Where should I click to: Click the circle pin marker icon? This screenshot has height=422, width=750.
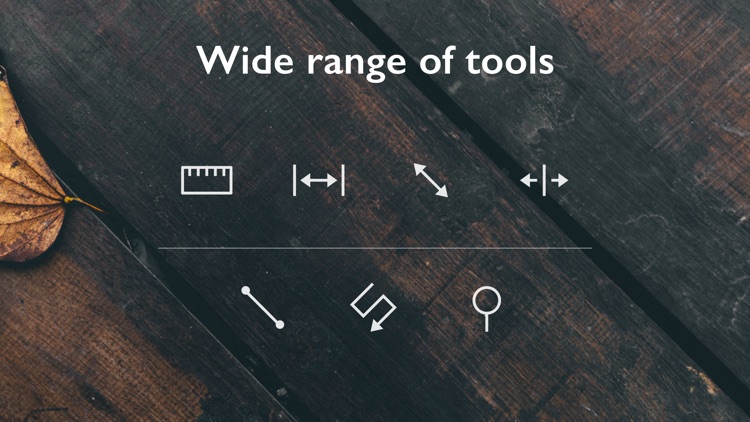click(486, 309)
